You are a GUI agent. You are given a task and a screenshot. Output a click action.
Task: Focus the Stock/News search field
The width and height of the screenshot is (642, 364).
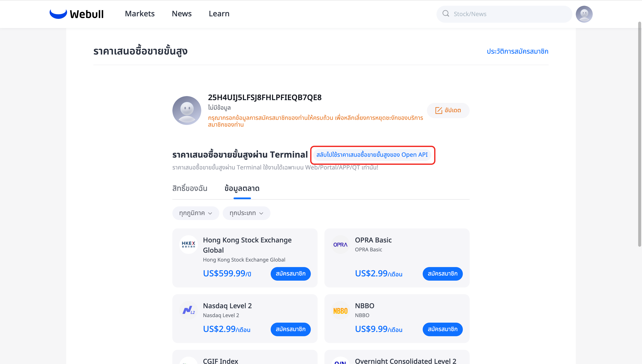(x=504, y=14)
